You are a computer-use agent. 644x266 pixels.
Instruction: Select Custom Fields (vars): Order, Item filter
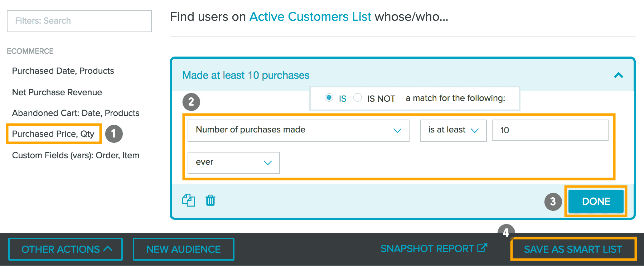point(76,155)
